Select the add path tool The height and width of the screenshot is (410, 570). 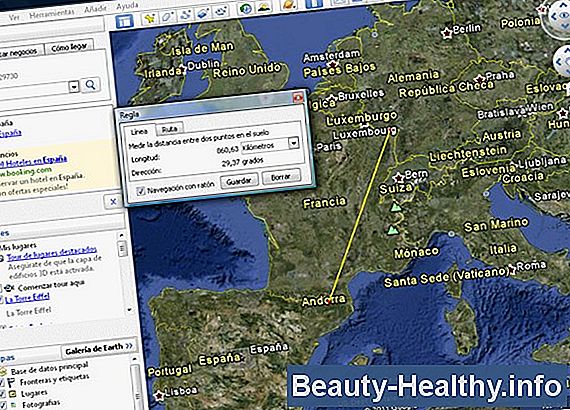pyautogui.click(x=186, y=15)
